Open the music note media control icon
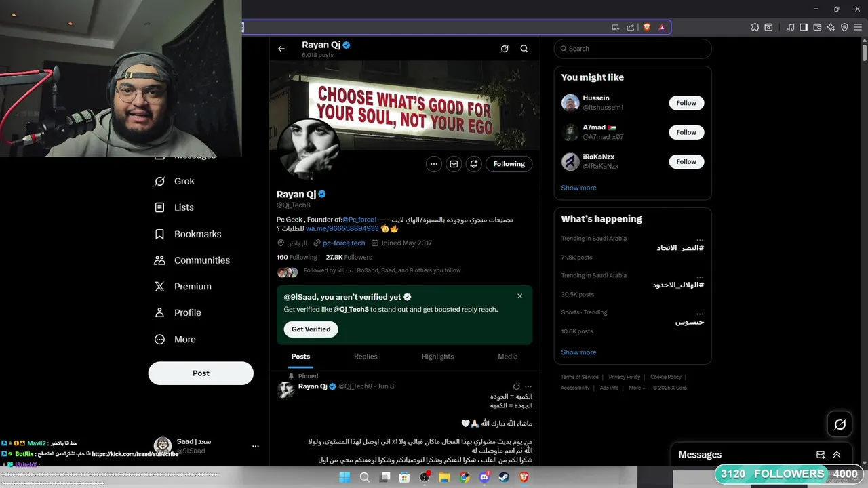This screenshot has height=488, width=868. (x=790, y=27)
